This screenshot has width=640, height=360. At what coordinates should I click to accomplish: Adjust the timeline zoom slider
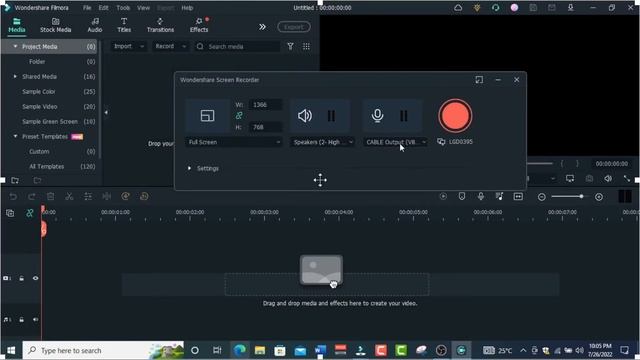coord(569,197)
